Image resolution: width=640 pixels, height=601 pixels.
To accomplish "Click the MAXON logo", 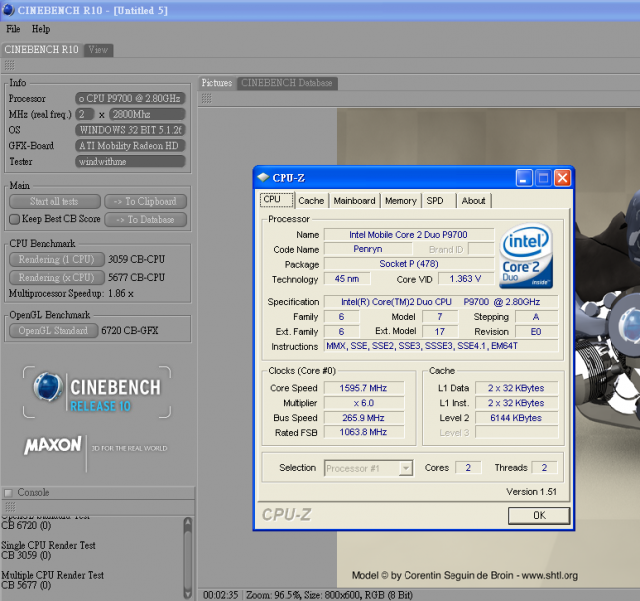I will [53, 445].
